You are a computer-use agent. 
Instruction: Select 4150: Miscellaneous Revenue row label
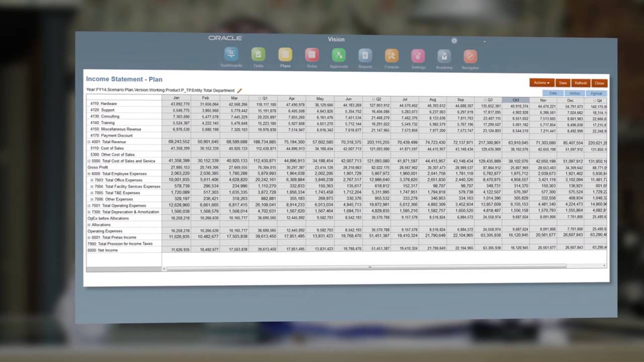click(x=116, y=129)
